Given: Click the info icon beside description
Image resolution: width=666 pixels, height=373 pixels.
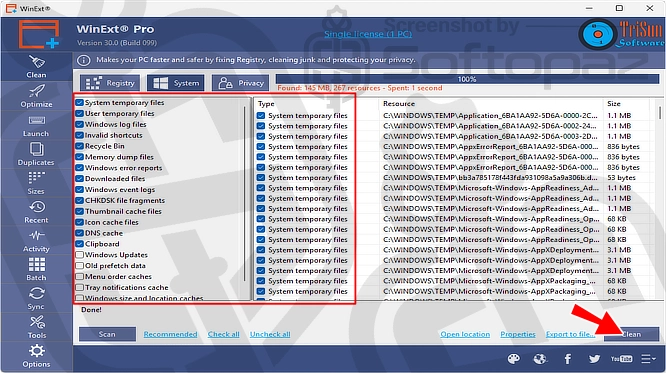Looking at the screenshot, I should point(83,60).
